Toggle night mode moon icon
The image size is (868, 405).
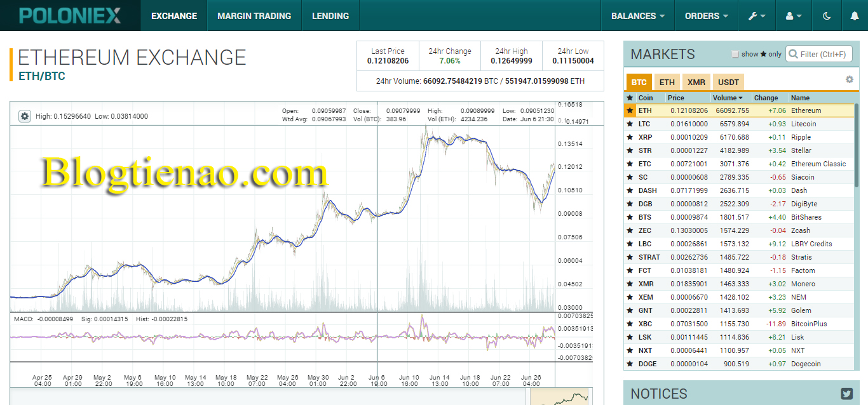tap(827, 16)
